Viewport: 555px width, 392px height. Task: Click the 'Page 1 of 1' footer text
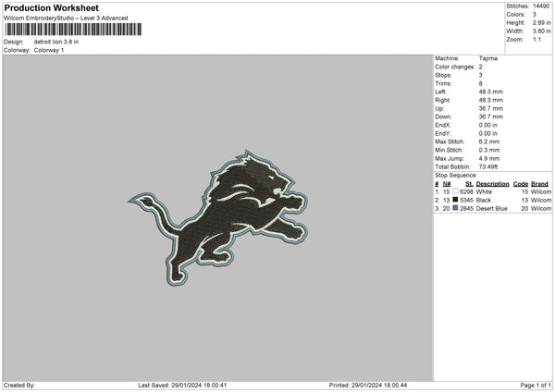pos(536,385)
